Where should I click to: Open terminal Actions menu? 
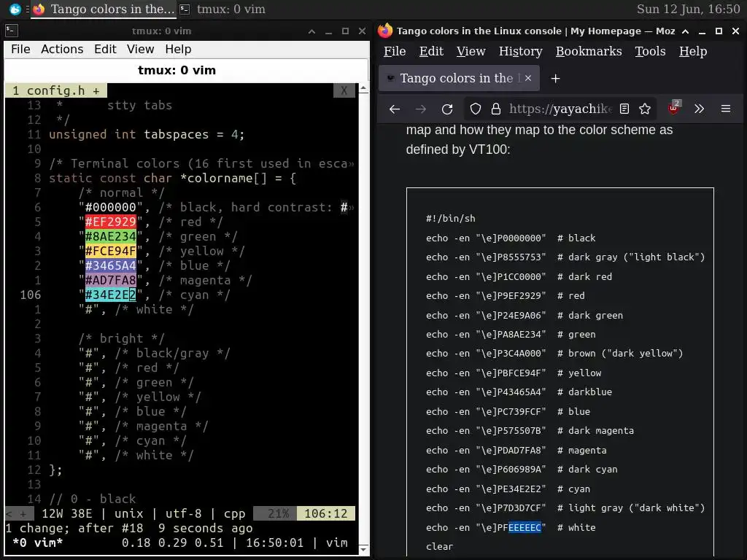tap(62, 49)
